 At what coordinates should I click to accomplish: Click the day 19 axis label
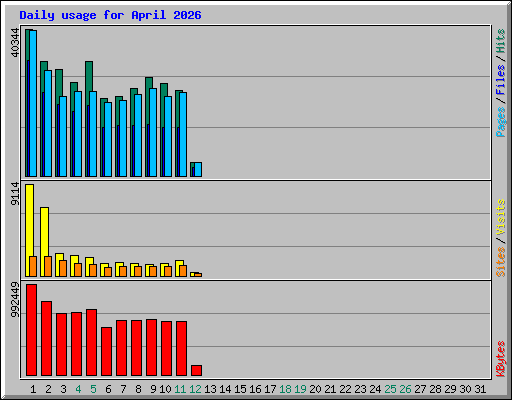300,389
